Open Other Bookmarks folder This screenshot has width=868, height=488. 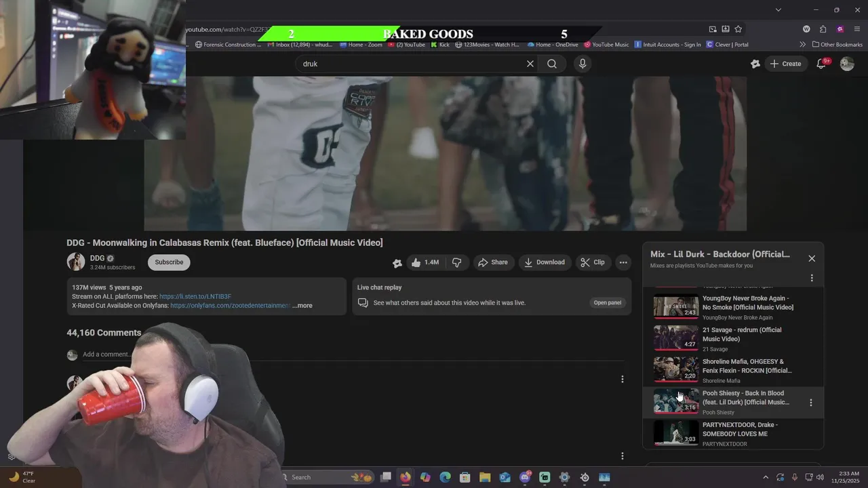837,45
